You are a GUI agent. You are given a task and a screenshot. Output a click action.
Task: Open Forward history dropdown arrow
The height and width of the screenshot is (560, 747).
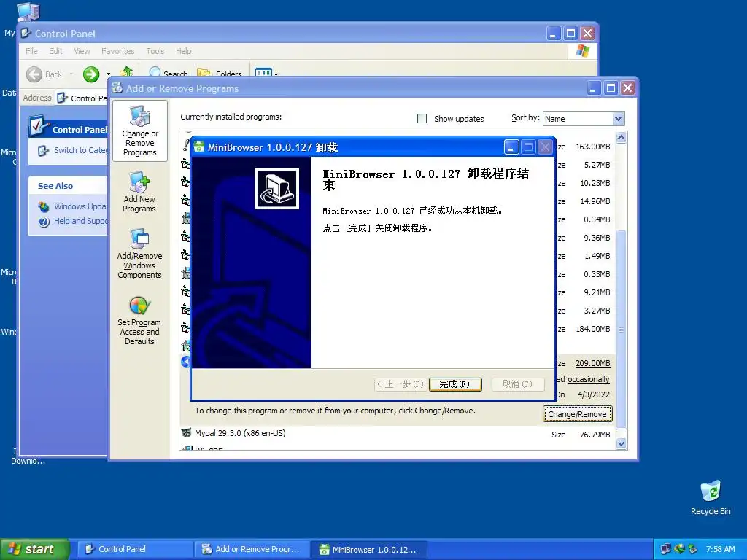[108, 74]
